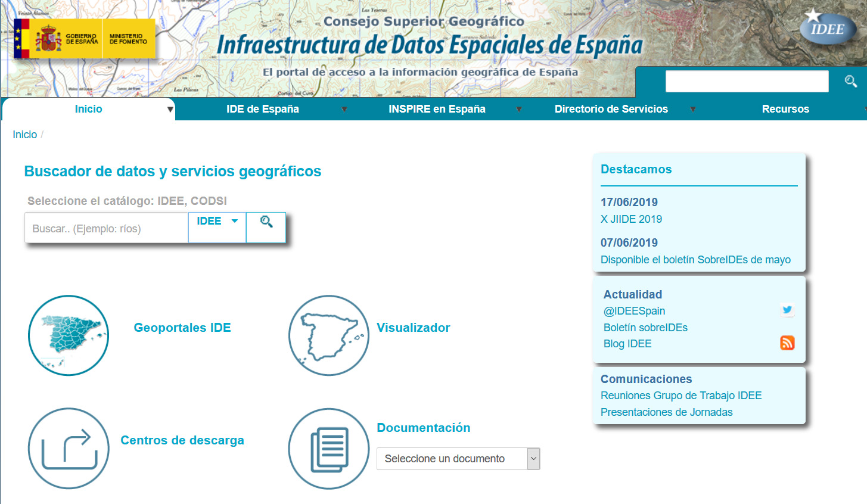Open the Geoportales IDE link

point(182,328)
